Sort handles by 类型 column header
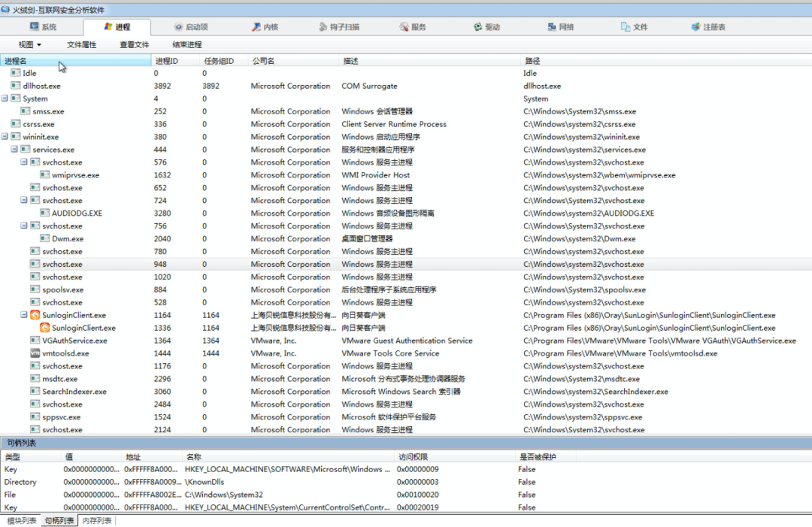 31,456
